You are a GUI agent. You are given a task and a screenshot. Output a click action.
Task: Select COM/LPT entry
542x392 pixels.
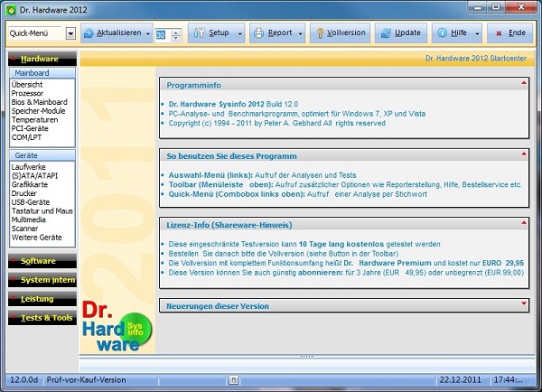coord(26,137)
